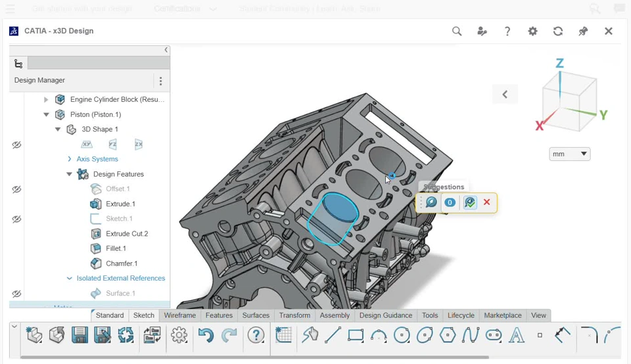Pin the CATIA panel with the pin icon
Viewport: 631px width, 364px height.
pyautogui.click(x=583, y=31)
